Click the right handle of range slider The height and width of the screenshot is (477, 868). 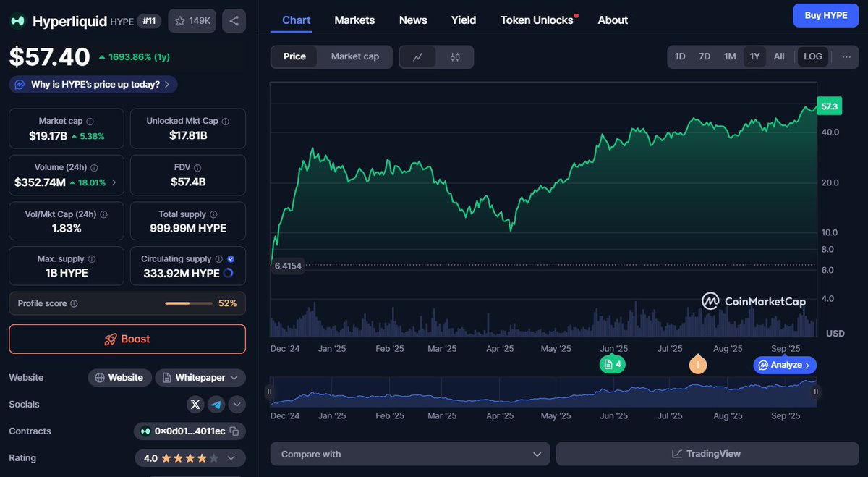pyautogui.click(x=816, y=392)
